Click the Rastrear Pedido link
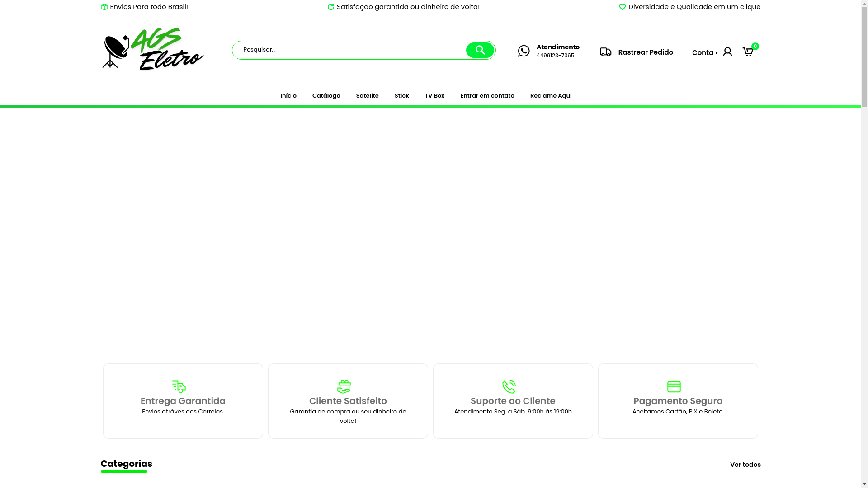Screen dimensions: 868x488 coord(646,52)
